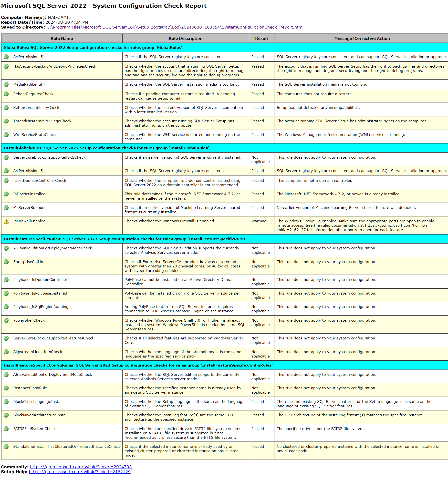Click 'This computer is not a domain controller.'
Image resolution: width=448 pixels, height=490 pixels.
point(314,181)
